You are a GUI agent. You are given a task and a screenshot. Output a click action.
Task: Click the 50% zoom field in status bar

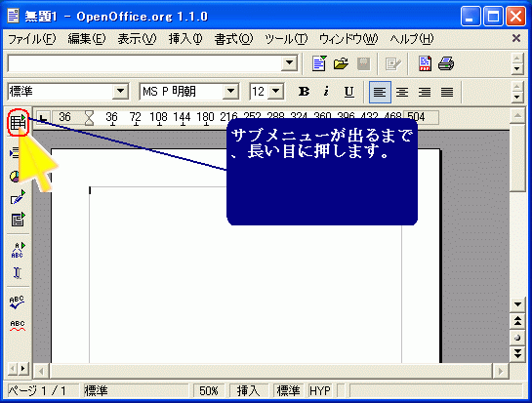[208, 391]
